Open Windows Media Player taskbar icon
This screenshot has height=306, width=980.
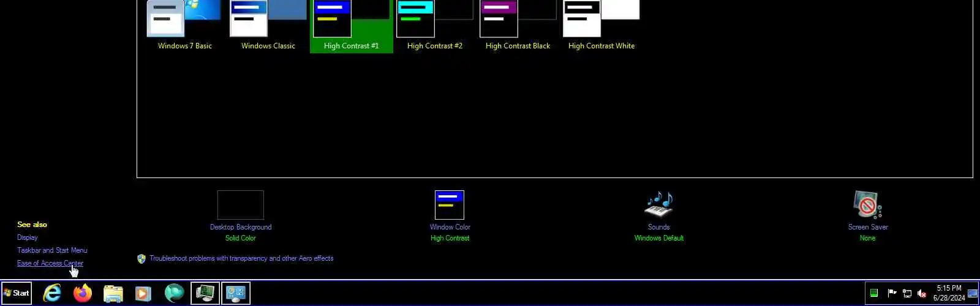[143, 294]
